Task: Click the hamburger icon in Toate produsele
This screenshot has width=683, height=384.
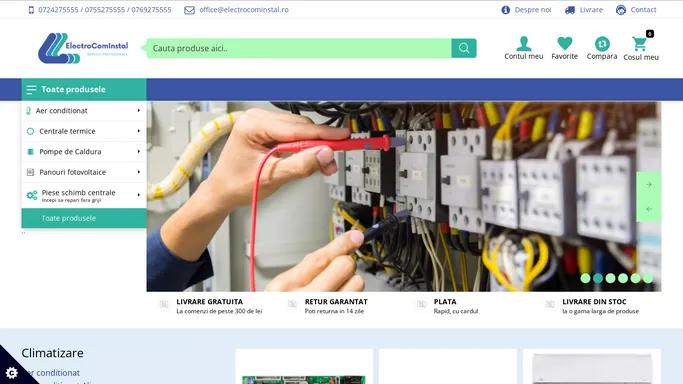Action: click(31, 90)
